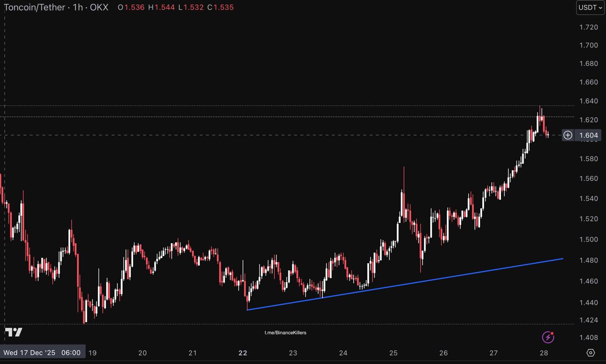This screenshot has height=364, width=606.
Task: Open chart settings via the hexagon gear icon
Action: coord(590,353)
